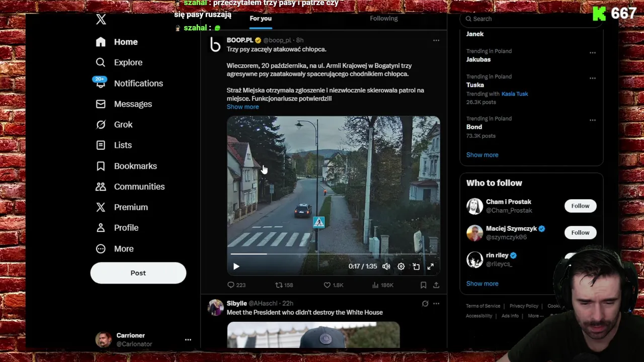Click Carrioner profile avatar

(x=104, y=340)
